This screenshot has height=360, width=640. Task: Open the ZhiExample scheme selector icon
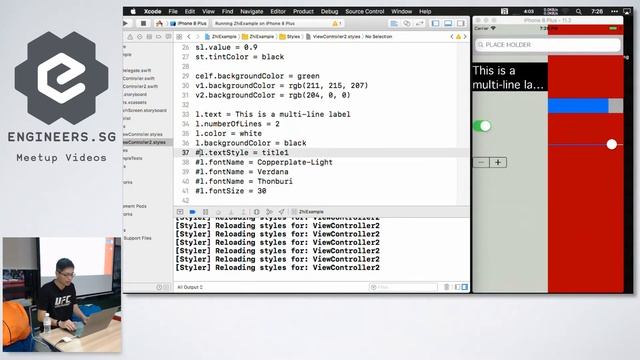point(160,24)
